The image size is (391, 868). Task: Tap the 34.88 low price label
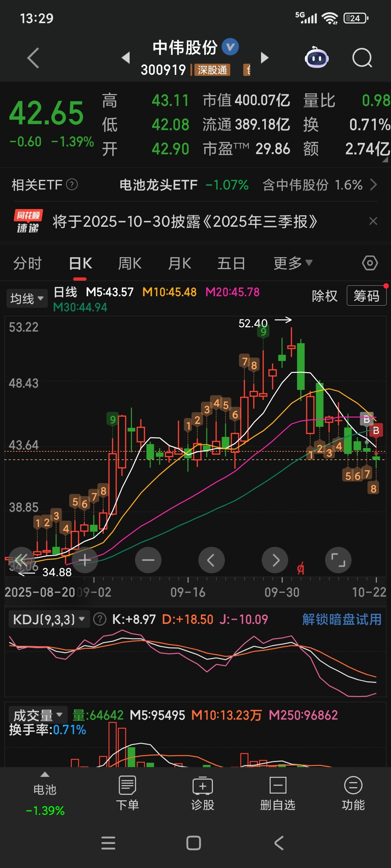(57, 572)
